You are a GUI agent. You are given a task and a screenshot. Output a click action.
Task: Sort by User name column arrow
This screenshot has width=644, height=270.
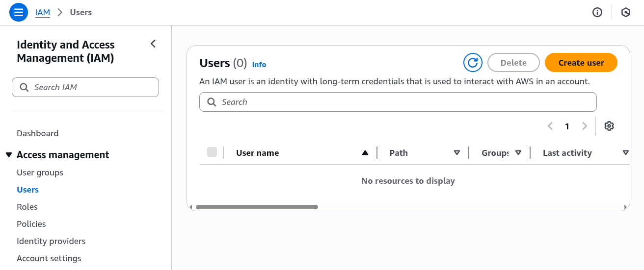tap(365, 153)
